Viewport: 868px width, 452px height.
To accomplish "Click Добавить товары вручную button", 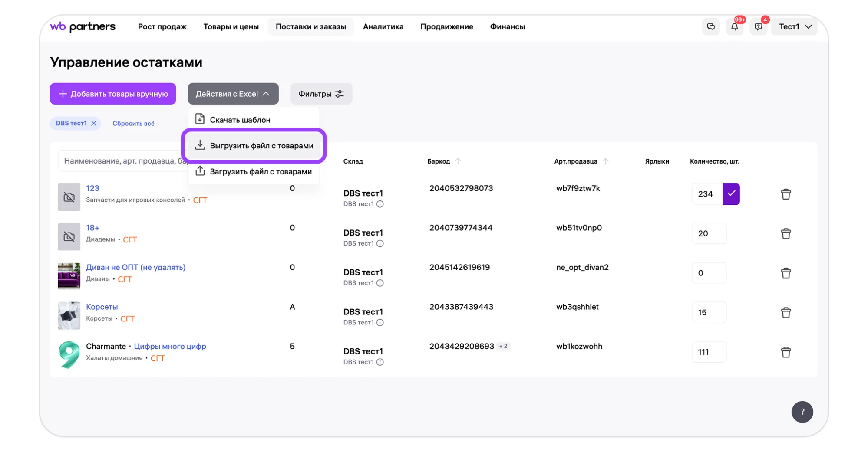I will point(113,94).
